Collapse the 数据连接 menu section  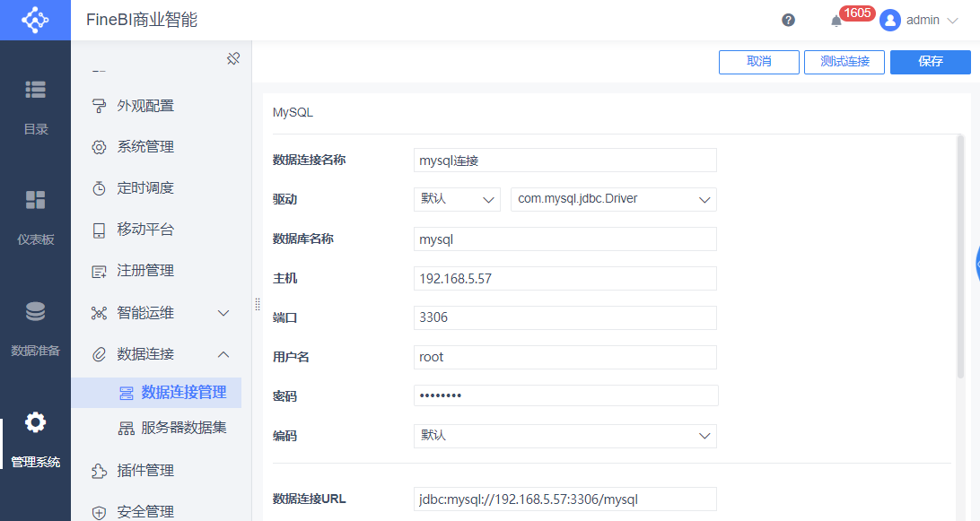click(223, 354)
